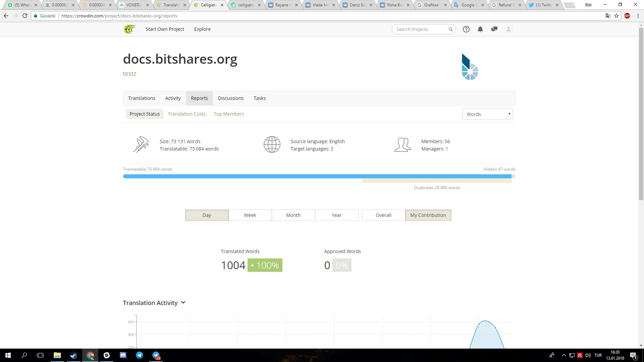Click Start Own Project link
Viewport: 644px width, 362px height.
coord(165,29)
